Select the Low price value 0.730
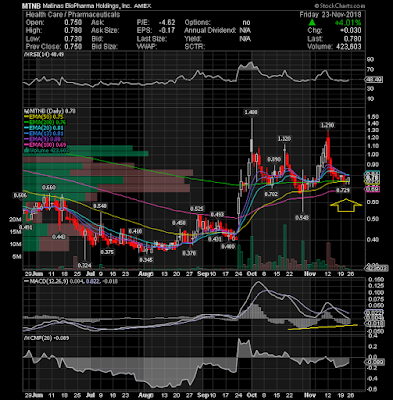Screen dimensions: 393x400 (73, 39)
